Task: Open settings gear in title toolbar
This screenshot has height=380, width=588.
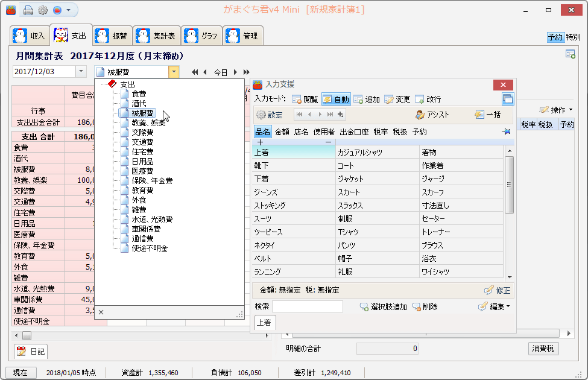Action: (43, 10)
